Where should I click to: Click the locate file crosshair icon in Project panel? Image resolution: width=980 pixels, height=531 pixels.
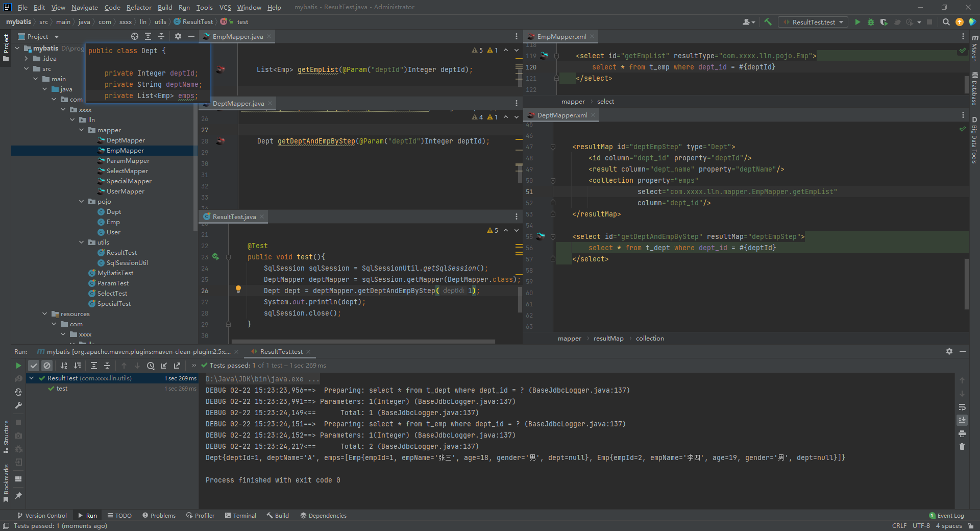click(135, 36)
